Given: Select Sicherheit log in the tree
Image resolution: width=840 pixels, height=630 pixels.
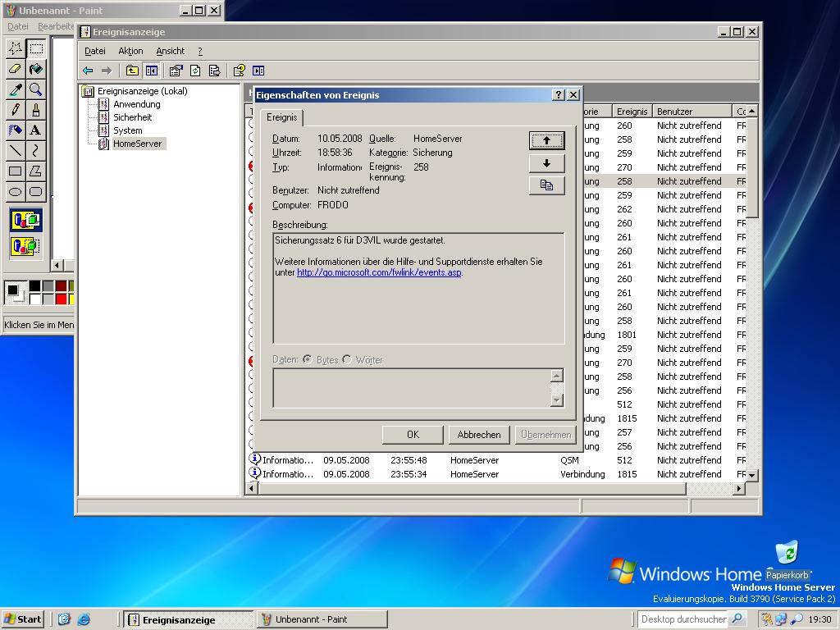Looking at the screenshot, I should click(132, 116).
